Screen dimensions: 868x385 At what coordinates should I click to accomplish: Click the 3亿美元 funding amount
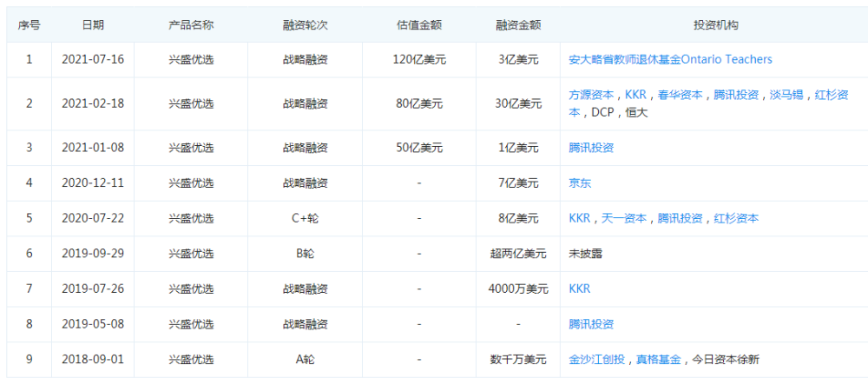pyautogui.click(x=518, y=59)
